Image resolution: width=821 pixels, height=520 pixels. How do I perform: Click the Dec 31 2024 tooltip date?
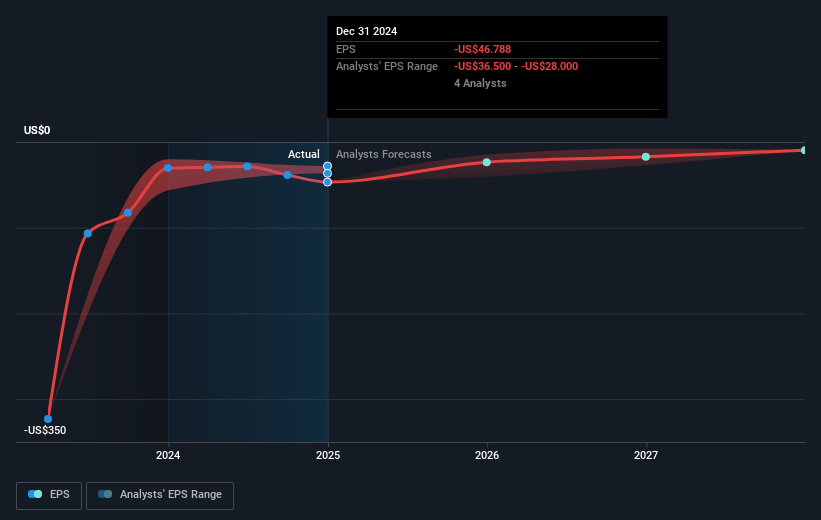367,31
